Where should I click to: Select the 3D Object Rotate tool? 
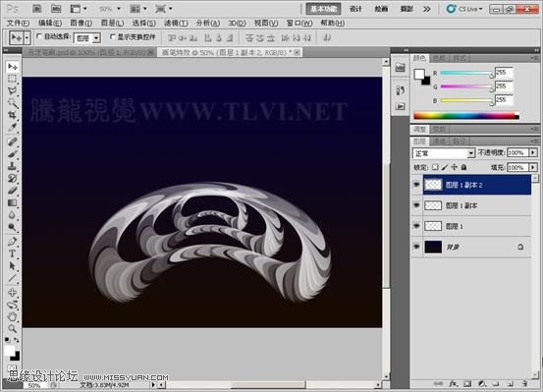tap(13, 292)
